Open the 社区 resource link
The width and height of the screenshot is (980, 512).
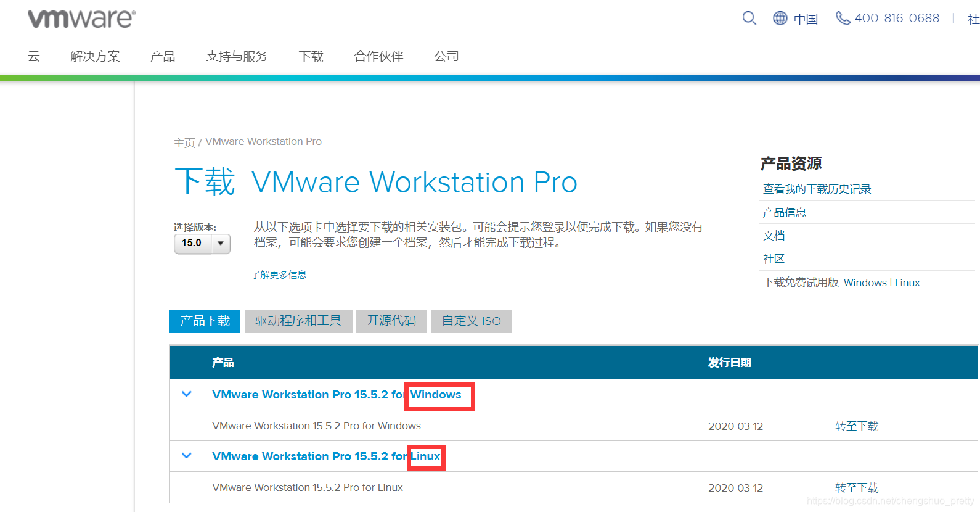774,258
